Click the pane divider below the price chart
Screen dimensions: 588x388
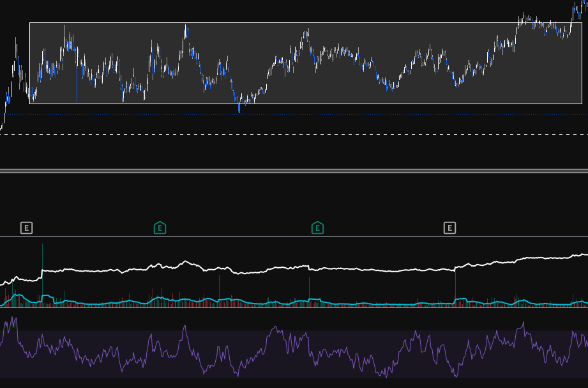(294, 171)
